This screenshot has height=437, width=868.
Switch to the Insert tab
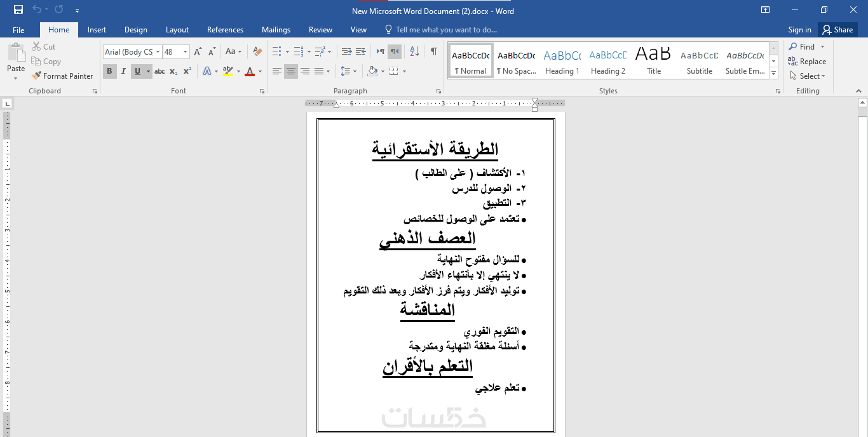point(97,30)
